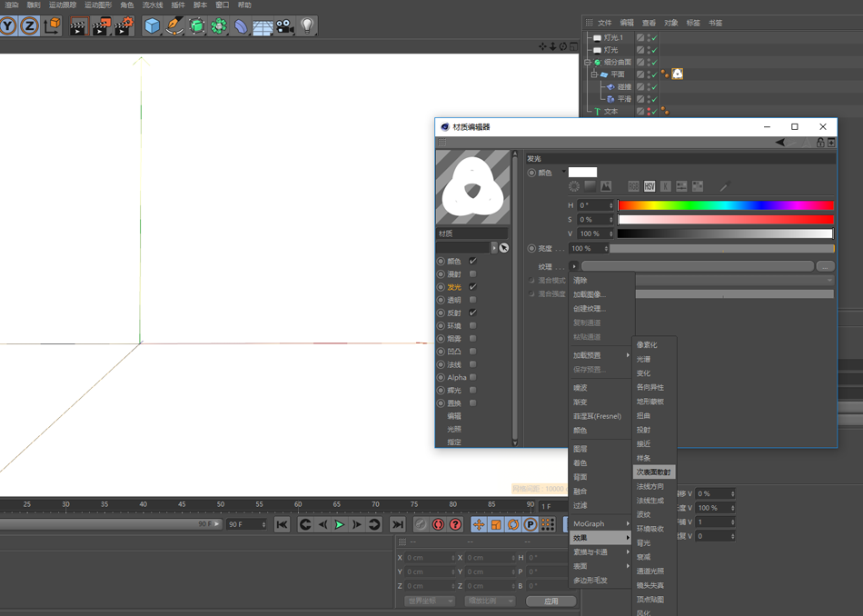This screenshot has height=616, width=863.
Task: Click the purple bend deformer icon
Action: [x=241, y=25]
